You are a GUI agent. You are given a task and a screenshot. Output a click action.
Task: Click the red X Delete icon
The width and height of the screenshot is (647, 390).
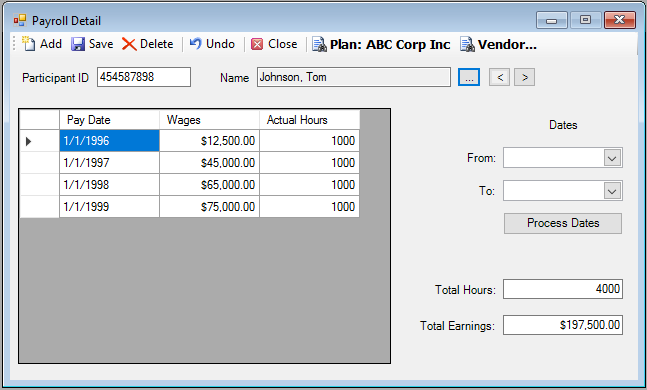[x=129, y=44]
